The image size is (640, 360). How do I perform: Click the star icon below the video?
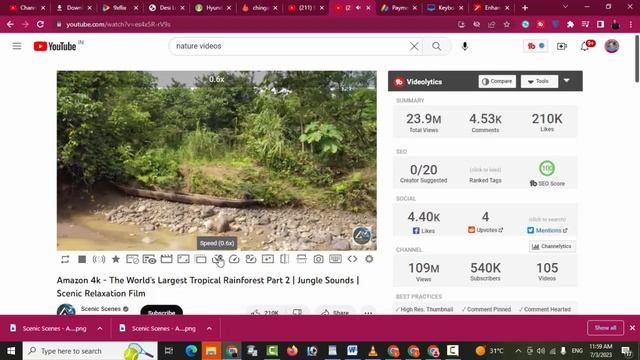pos(116,259)
